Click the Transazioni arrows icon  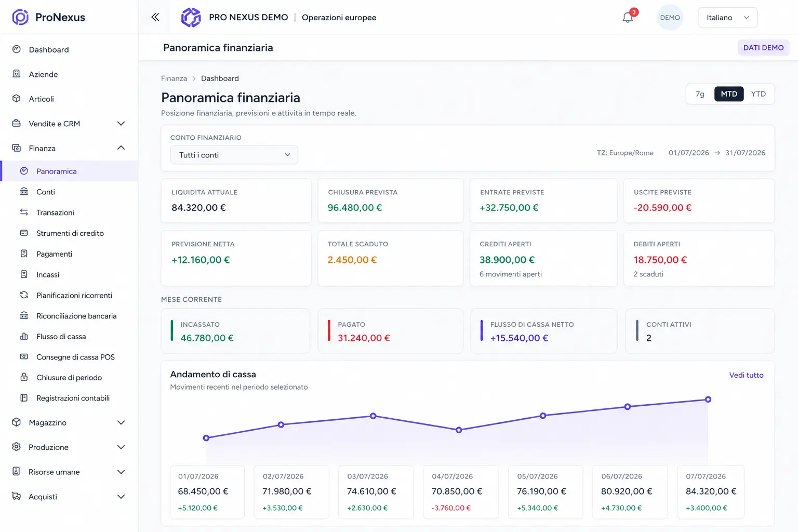tap(24, 212)
